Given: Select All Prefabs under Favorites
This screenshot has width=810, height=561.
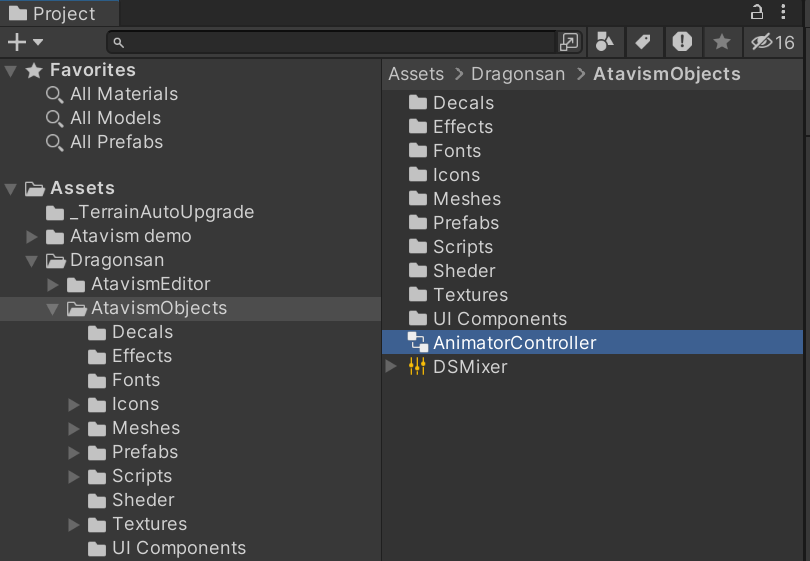Looking at the screenshot, I should pyautogui.click(x=116, y=142).
